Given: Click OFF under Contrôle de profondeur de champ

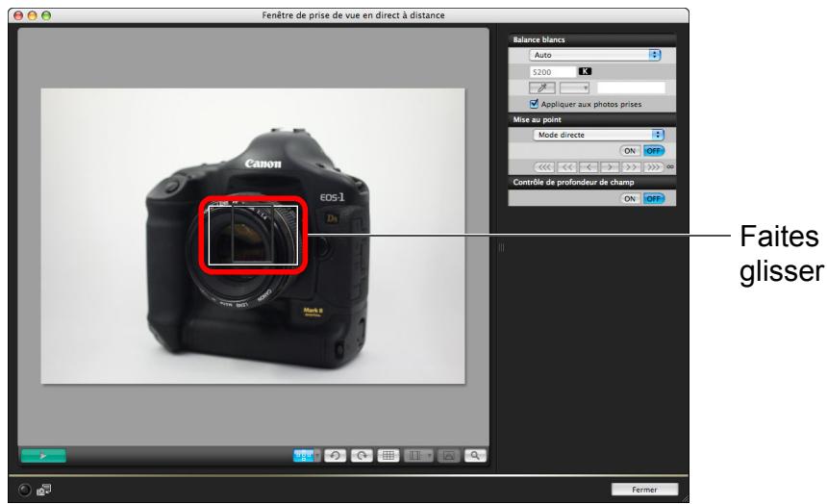Looking at the screenshot, I should coord(654,199).
